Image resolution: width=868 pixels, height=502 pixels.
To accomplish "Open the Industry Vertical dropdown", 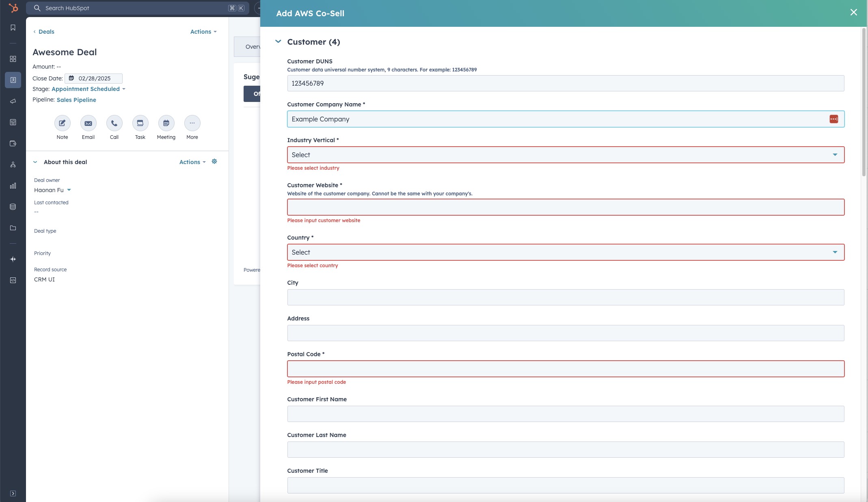I will pos(565,155).
